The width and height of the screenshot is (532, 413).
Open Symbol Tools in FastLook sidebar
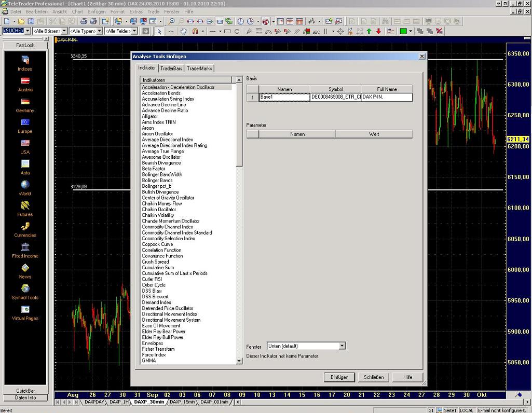coord(25,292)
